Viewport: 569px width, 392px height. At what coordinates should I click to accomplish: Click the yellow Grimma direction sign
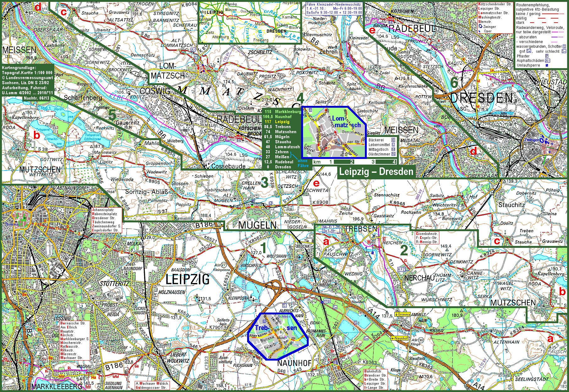pos(403,314)
